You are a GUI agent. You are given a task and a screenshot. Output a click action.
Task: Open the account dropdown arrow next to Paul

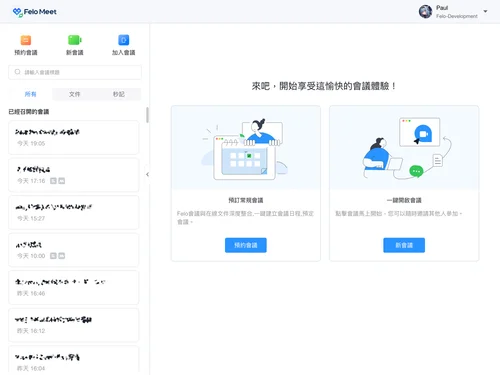pos(485,11)
